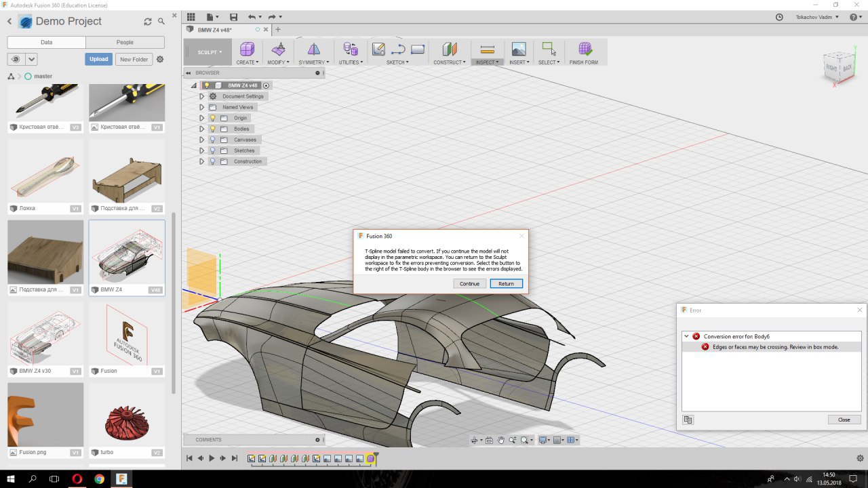Click Continue in the Fusion 360 dialog

point(469,283)
